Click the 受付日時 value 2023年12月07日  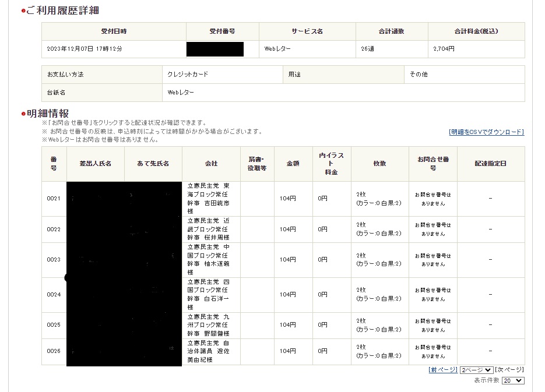point(85,49)
